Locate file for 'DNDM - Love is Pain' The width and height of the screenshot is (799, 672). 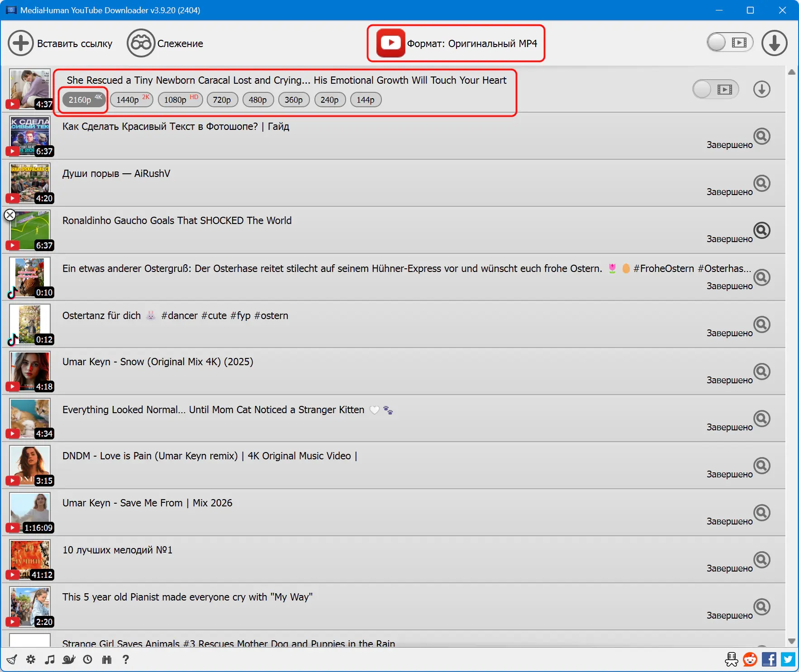coord(762,466)
